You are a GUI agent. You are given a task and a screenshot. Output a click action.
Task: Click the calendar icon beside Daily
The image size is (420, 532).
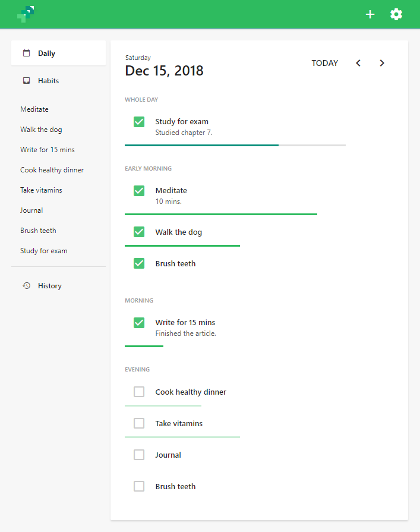pos(26,53)
